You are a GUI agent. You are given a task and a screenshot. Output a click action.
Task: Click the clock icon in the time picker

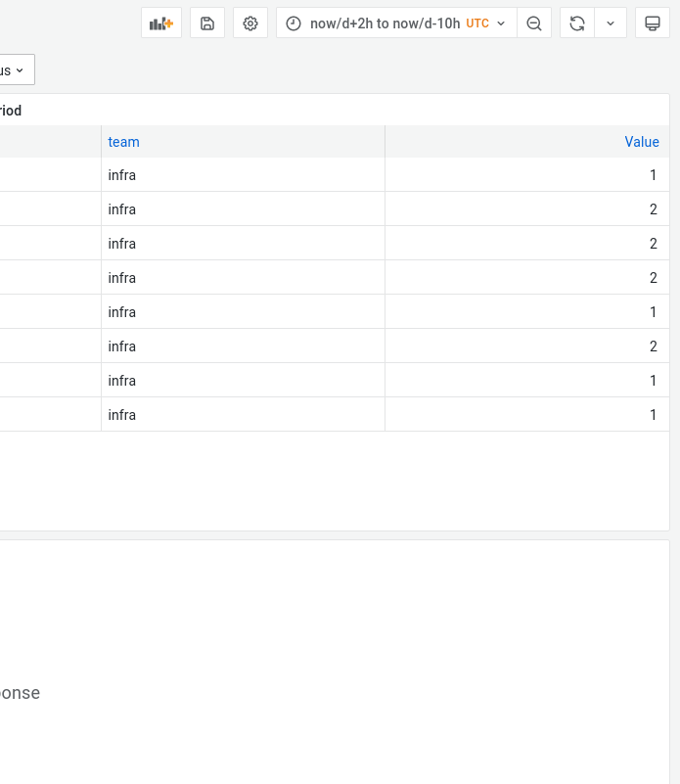pyautogui.click(x=294, y=23)
